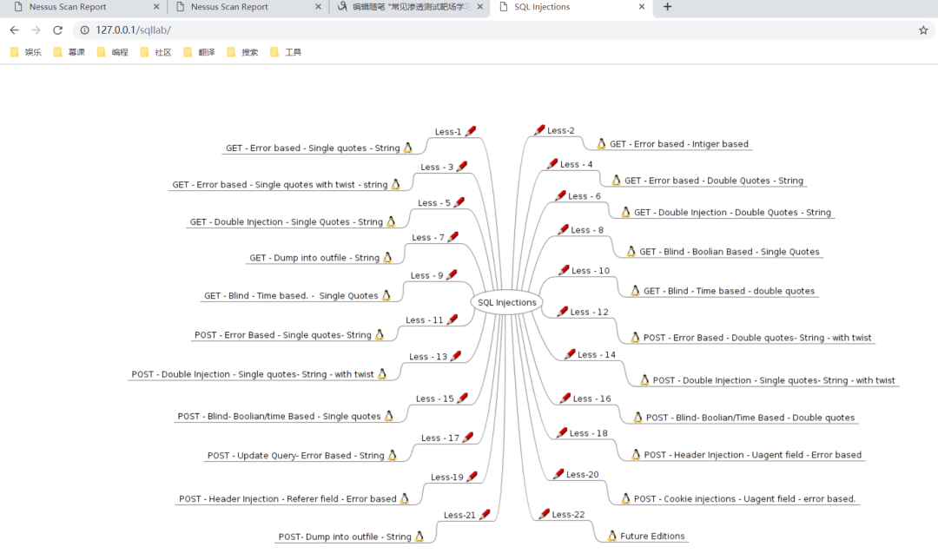Click the red pen icon beside Less - 15
This screenshot has width=938, height=560.
point(462,398)
